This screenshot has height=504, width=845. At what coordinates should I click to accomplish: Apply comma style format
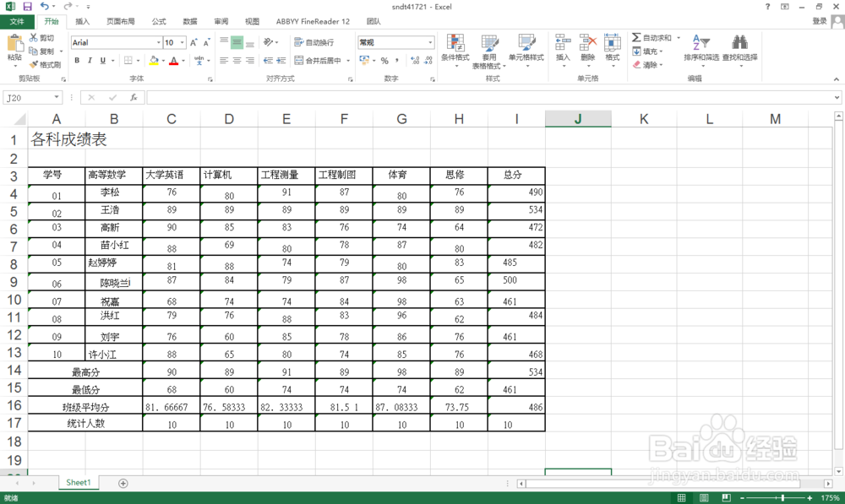tap(397, 60)
